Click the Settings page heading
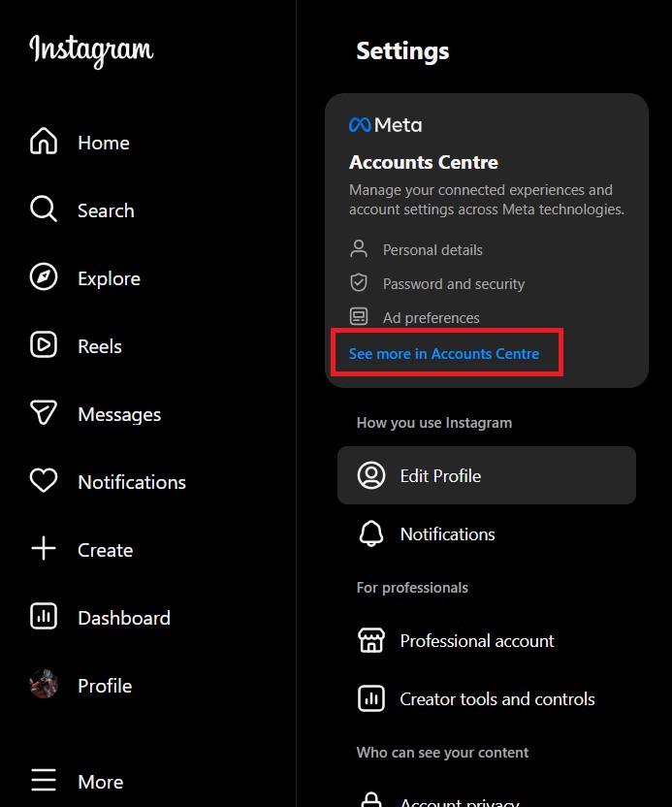 402,51
